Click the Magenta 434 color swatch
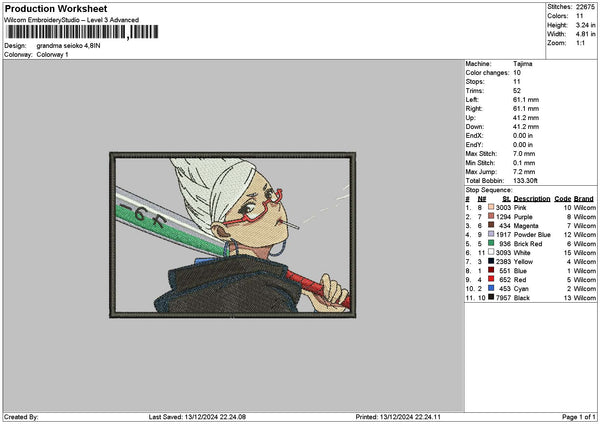600x424 pixels. [x=491, y=225]
